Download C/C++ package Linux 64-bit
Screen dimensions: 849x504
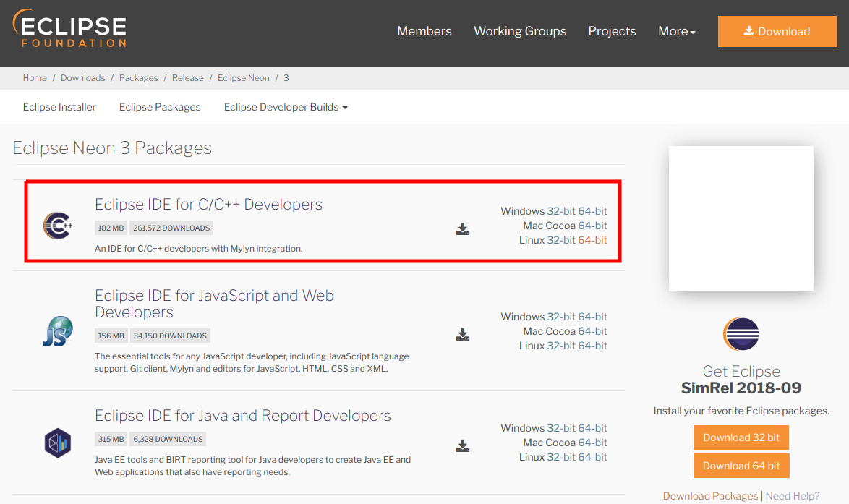(x=592, y=240)
